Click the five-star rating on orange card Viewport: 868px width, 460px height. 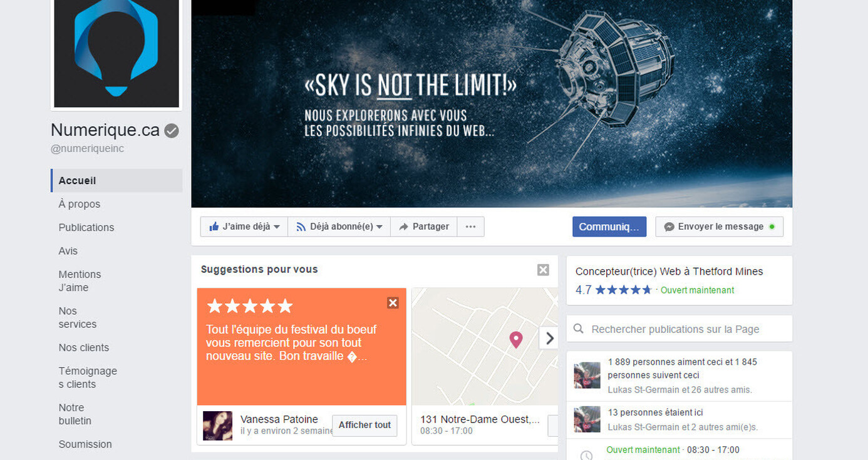coord(250,306)
